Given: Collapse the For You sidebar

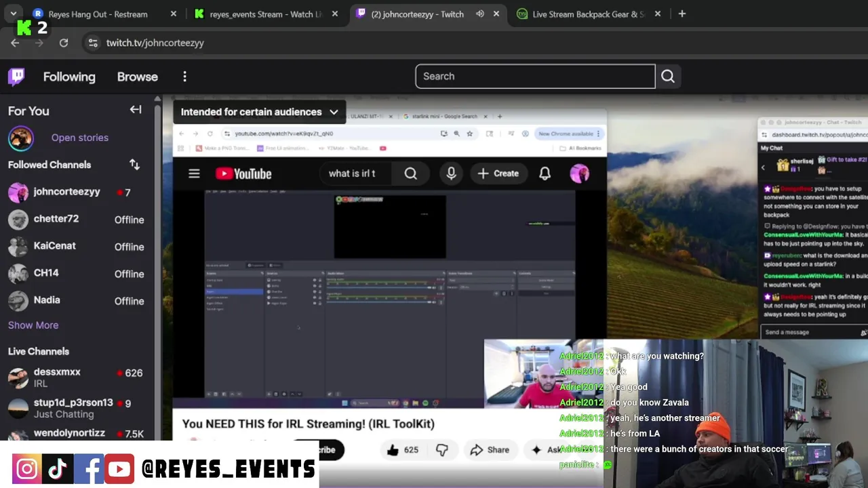Looking at the screenshot, I should pos(136,110).
